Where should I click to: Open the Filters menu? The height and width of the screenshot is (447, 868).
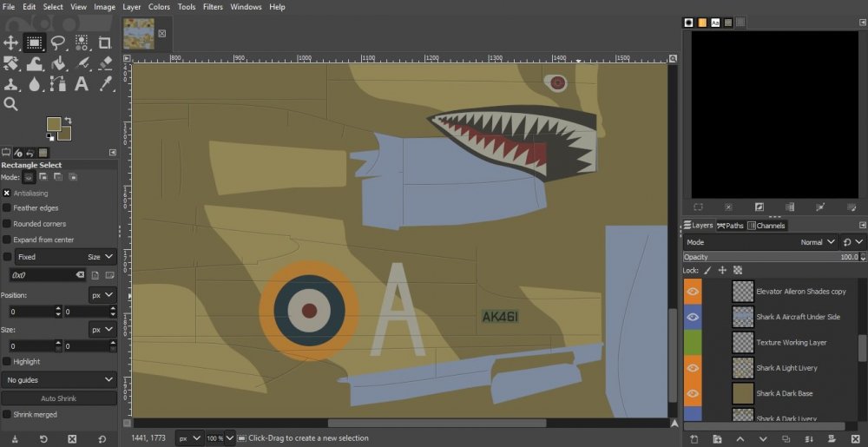(213, 7)
